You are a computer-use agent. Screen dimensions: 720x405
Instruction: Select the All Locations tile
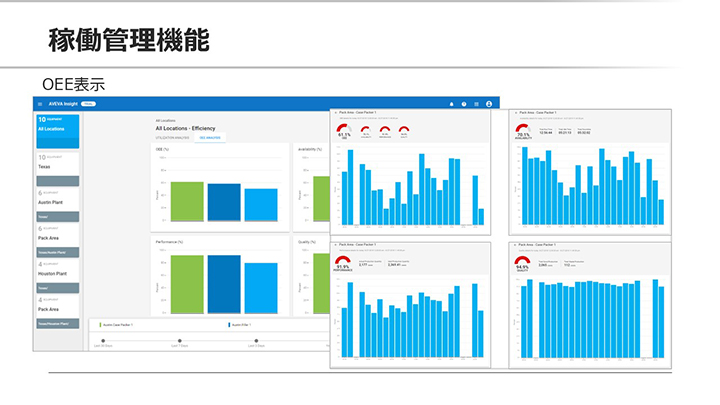[x=57, y=125]
